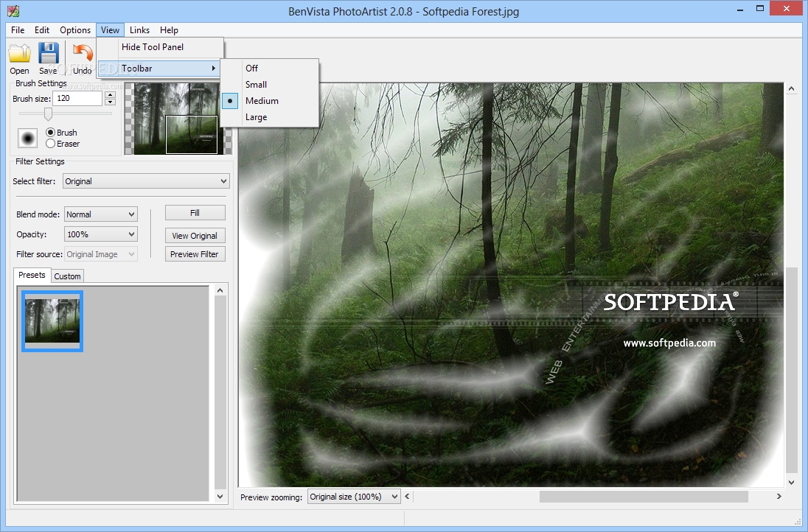The width and height of the screenshot is (808, 532).
Task: Select the forest preset thumbnail
Action: click(52, 321)
